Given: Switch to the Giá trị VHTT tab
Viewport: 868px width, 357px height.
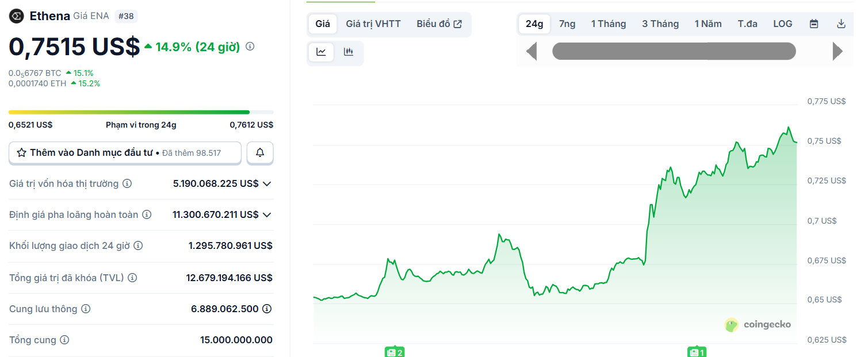Looking at the screenshot, I should 373,24.
